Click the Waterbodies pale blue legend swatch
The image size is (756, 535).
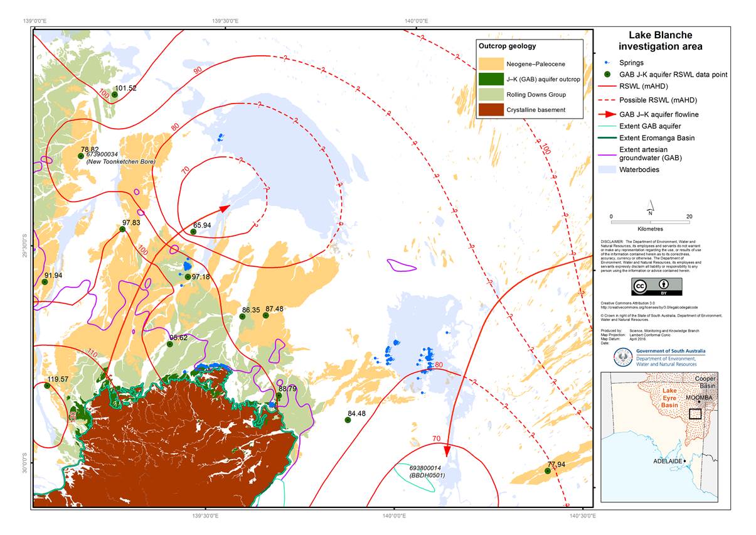pyautogui.click(x=606, y=170)
